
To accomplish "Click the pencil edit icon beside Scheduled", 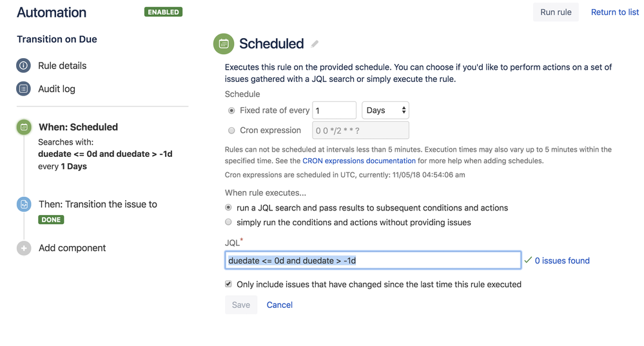I will (315, 44).
